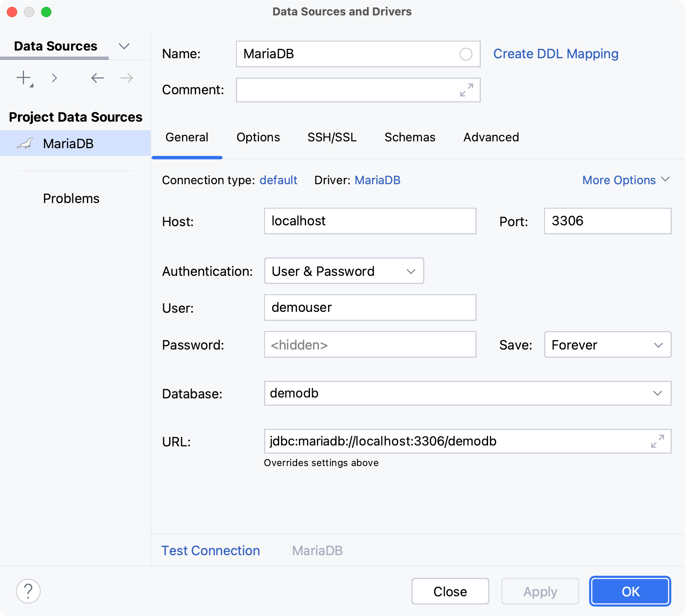
Task: Click the circle indicator in Name field
Action: click(466, 54)
